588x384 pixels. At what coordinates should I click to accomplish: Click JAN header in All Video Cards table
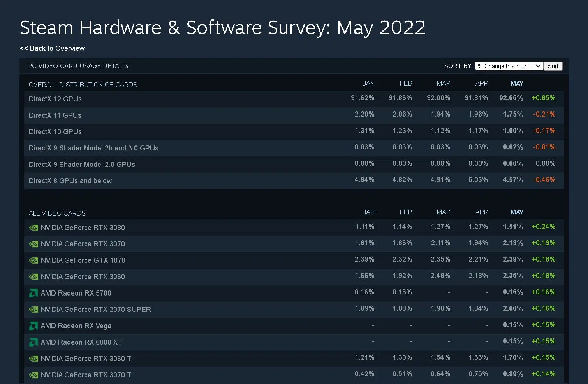[x=369, y=212]
